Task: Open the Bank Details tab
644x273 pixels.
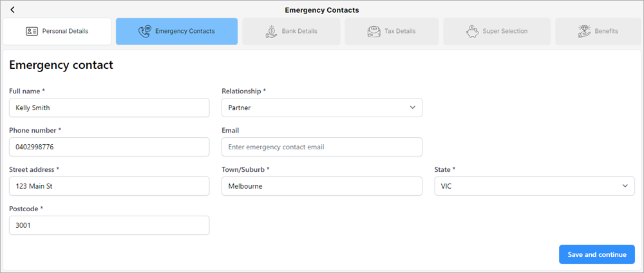Action: (x=291, y=31)
